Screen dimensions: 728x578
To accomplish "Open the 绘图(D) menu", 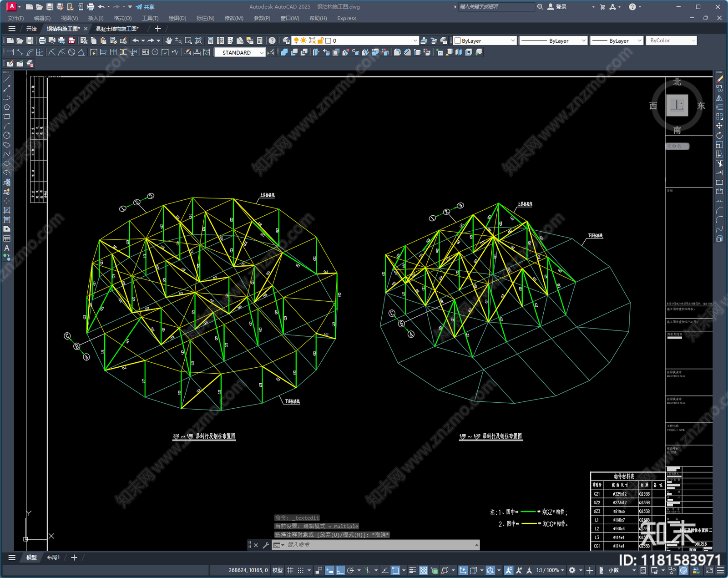I will (x=177, y=18).
